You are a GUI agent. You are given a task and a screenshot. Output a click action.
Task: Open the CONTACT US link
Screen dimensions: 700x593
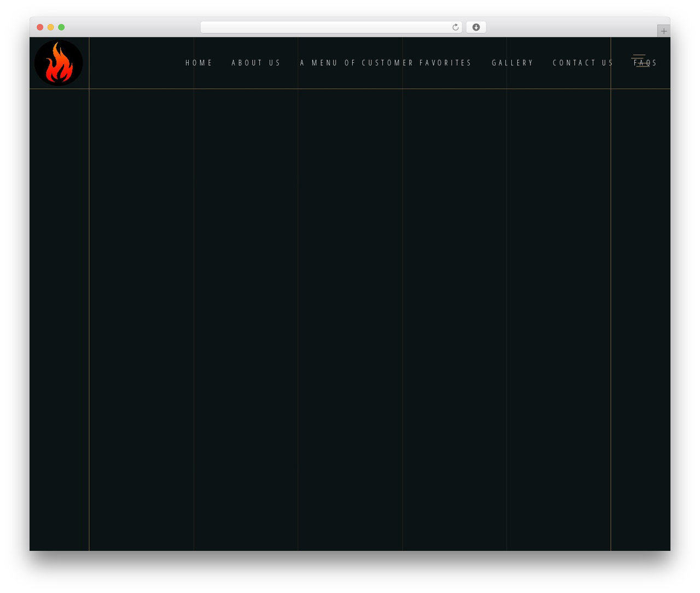(x=583, y=63)
